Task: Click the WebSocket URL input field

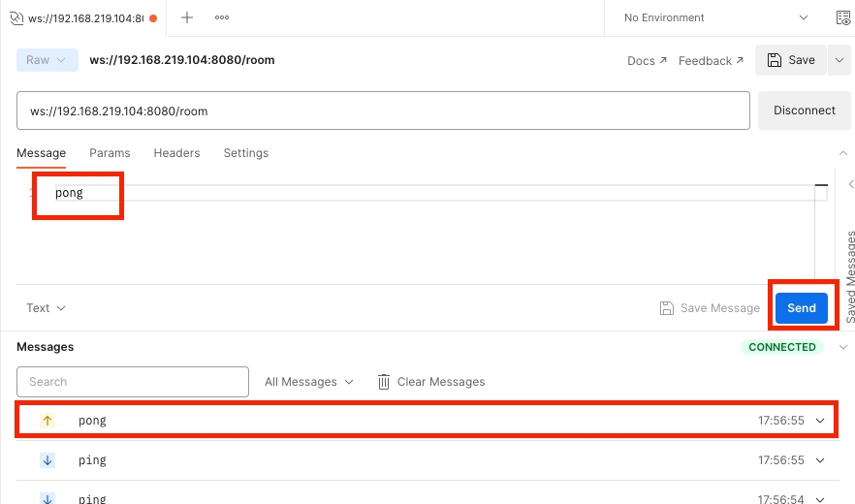Action: coord(383,110)
